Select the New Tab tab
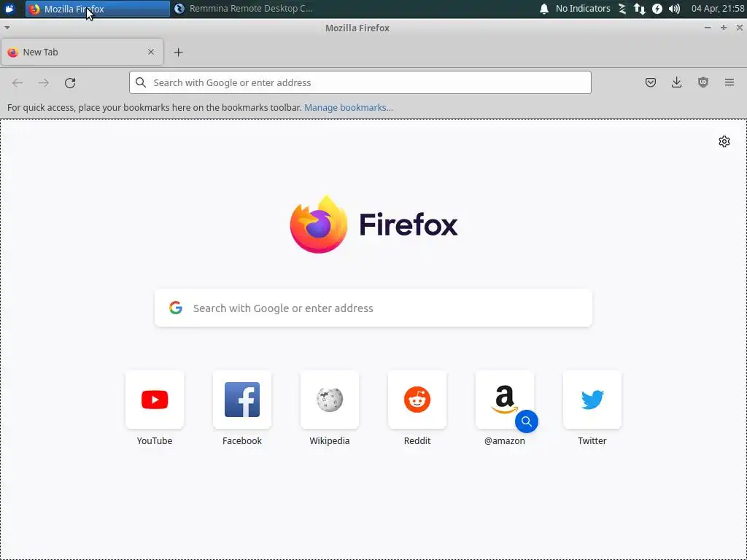Image resolution: width=747 pixels, height=560 pixels. tap(82, 52)
